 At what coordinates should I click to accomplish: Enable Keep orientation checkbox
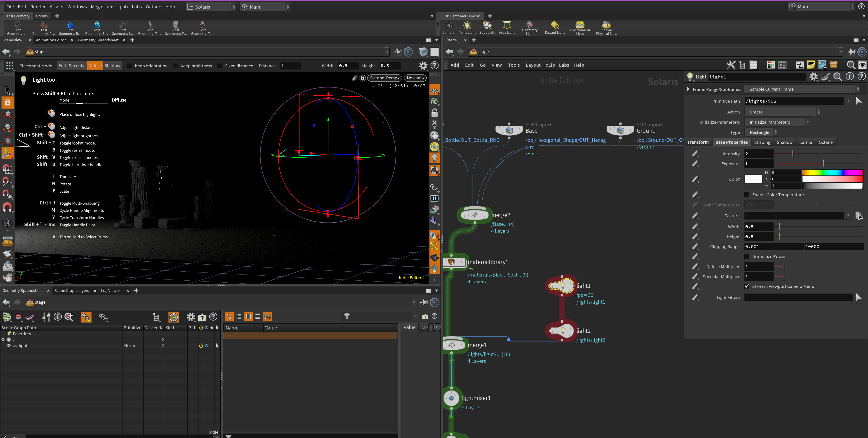click(x=129, y=66)
